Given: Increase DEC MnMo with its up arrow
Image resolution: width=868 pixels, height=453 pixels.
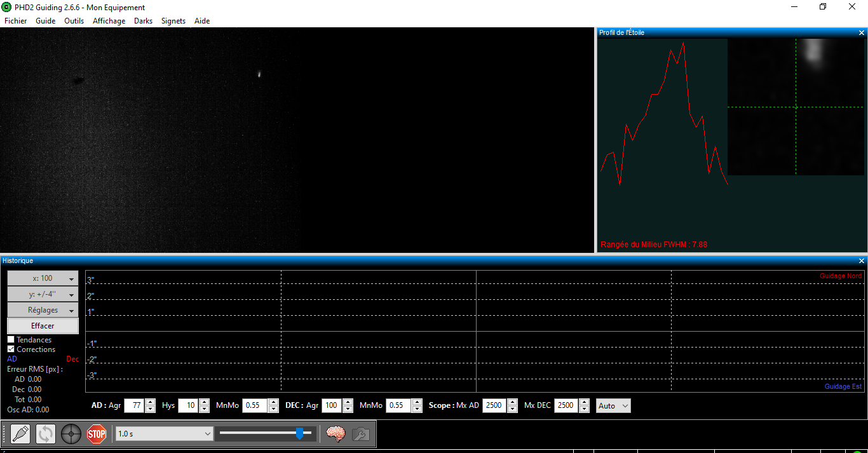Looking at the screenshot, I should pos(417,402).
